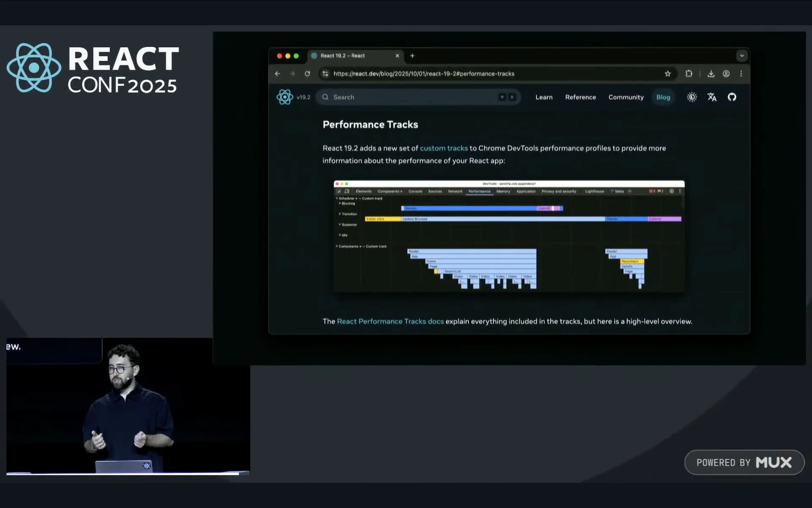This screenshot has height=508, width=812.
Task: Go back with the back arrow
Action: pos(277,74)
